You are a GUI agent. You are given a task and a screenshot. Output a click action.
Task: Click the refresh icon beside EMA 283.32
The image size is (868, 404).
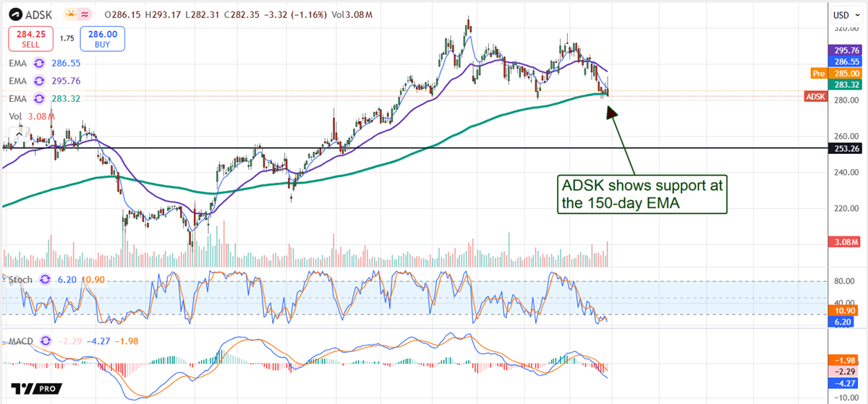[40, 98]
